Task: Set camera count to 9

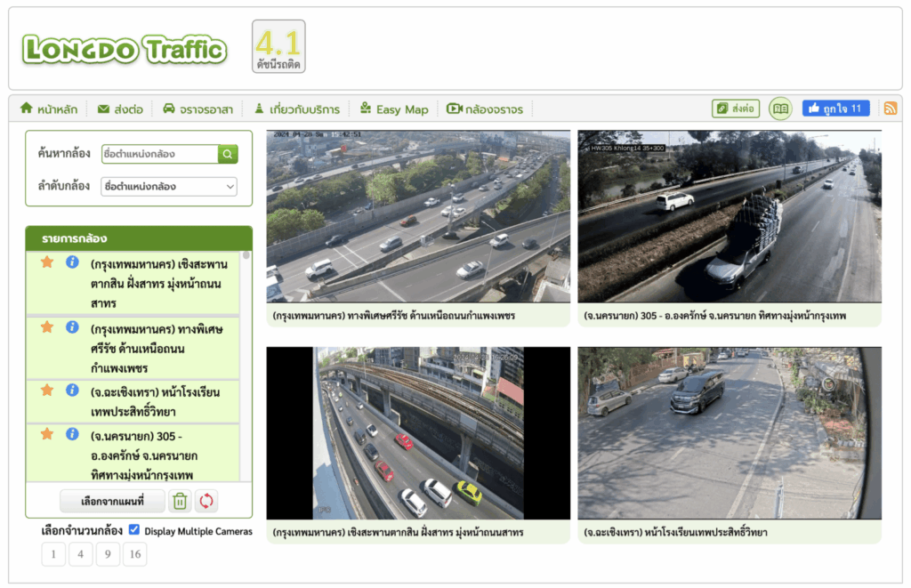Action: (108, 554)
